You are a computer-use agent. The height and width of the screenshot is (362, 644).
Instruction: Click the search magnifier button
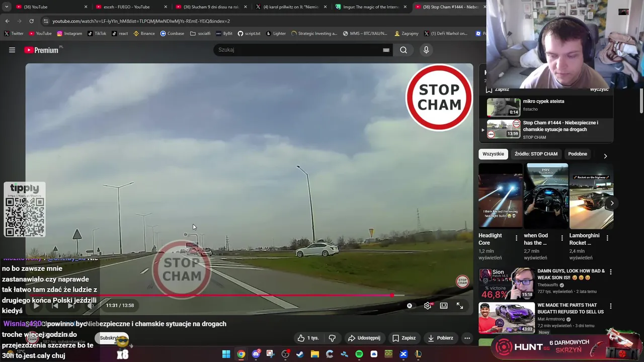point(404,50)
